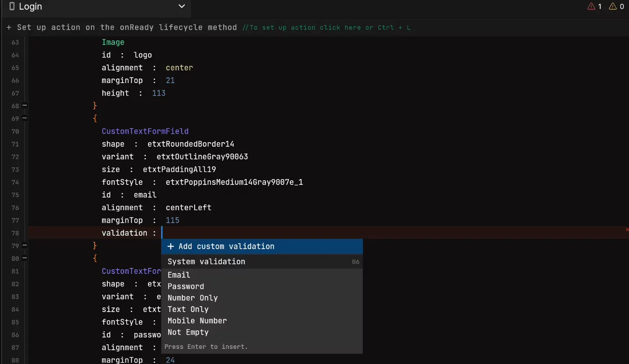Select Add custom validation option
The width and height of the screenshot is (629, 364).
tap(226, 247)
